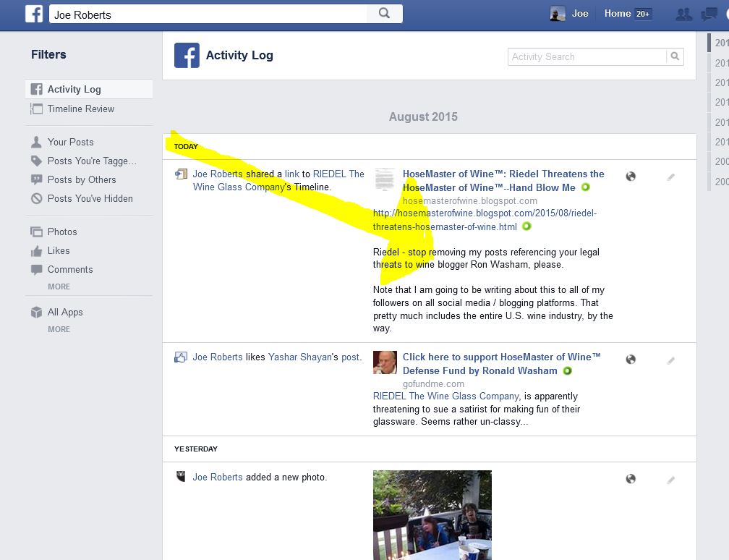Click the Activity Log Facebook header icon
Viewport: 729px width, 560px height.
(x=187, y=55)
